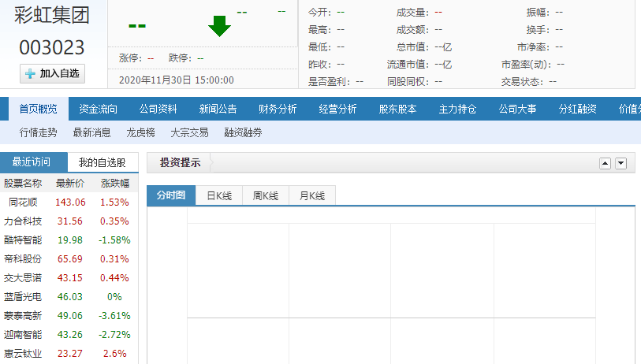Collapse 投资提示 panel with up arrow

pyautogui.click(x=605, y=163)
